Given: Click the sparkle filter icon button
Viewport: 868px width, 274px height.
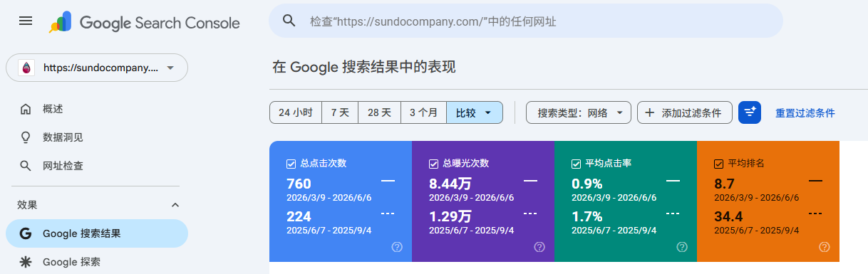Looking at the screenshot, I should point(750,112).
